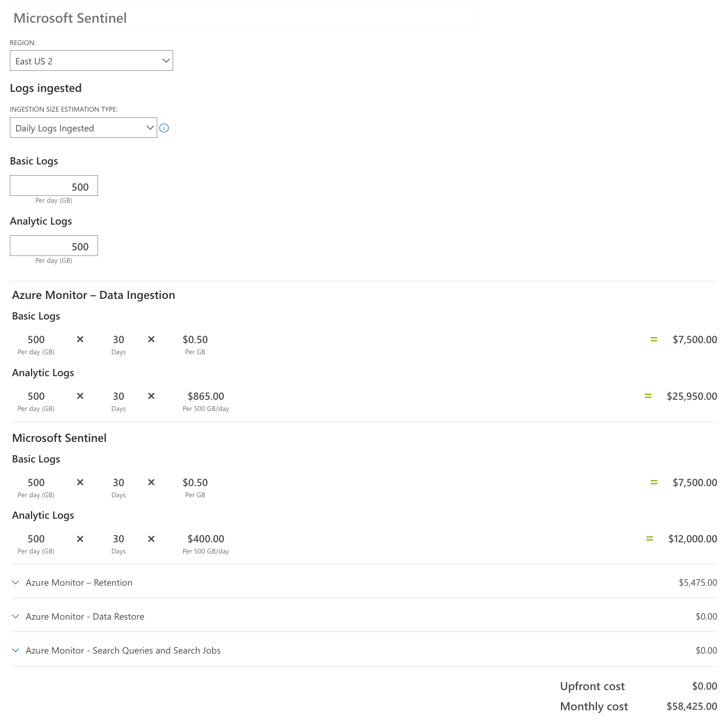Click the Daily Logs Ingested dropdown chevron

click(x=150, y=128)
